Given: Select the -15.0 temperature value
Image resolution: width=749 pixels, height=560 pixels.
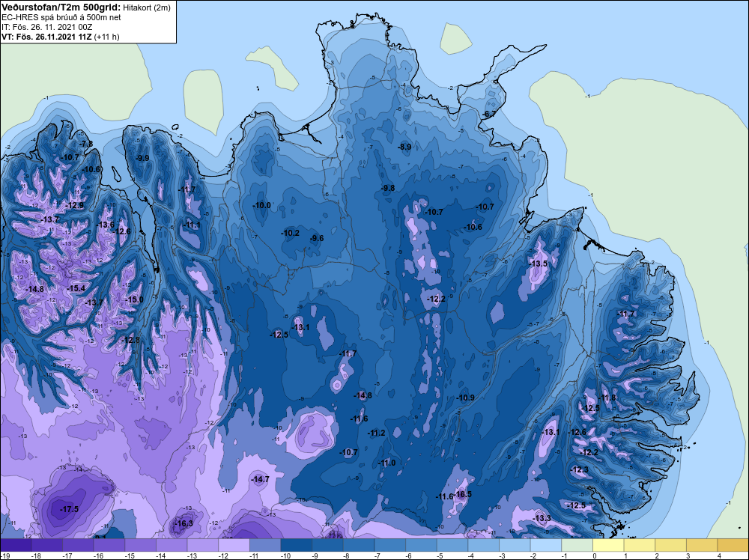Looking at the screenshot, I should (x=135, y=299).
